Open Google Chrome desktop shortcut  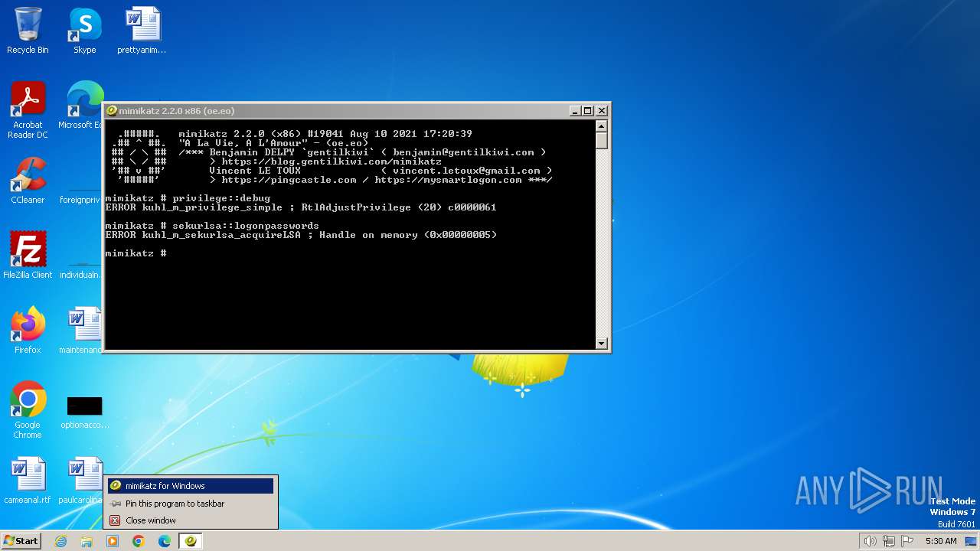point(28,410)
